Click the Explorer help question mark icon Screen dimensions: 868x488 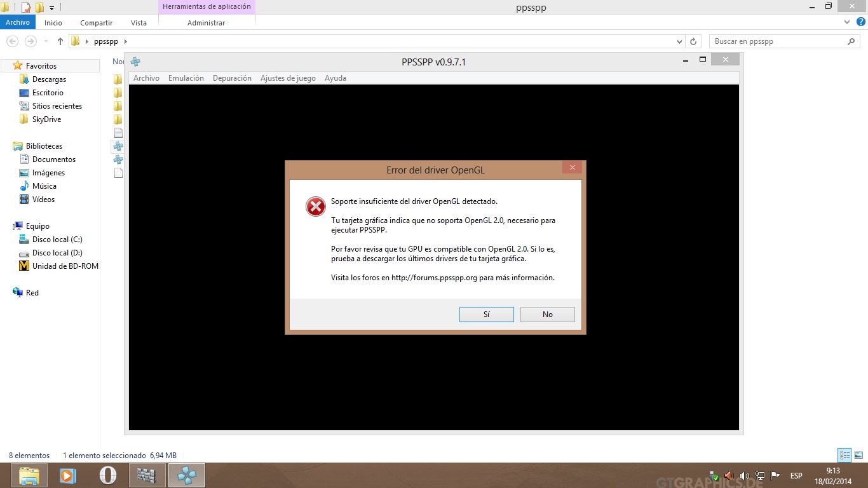(859, 22)
